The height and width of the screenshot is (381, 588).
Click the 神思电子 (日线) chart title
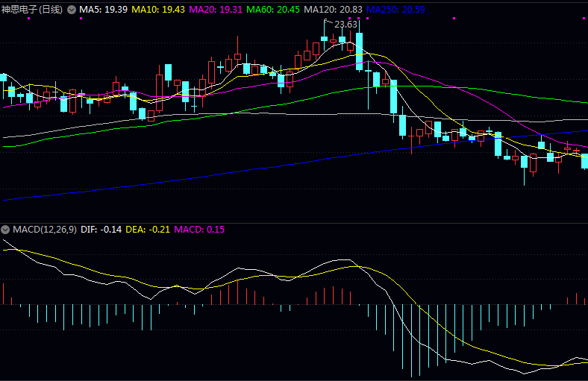(x=31, y=10)
